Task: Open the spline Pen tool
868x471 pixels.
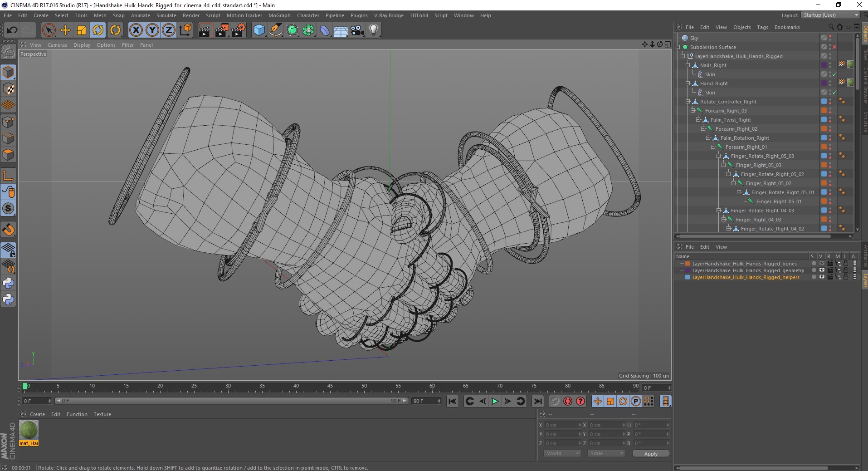Action: click(x=275, y=30)
